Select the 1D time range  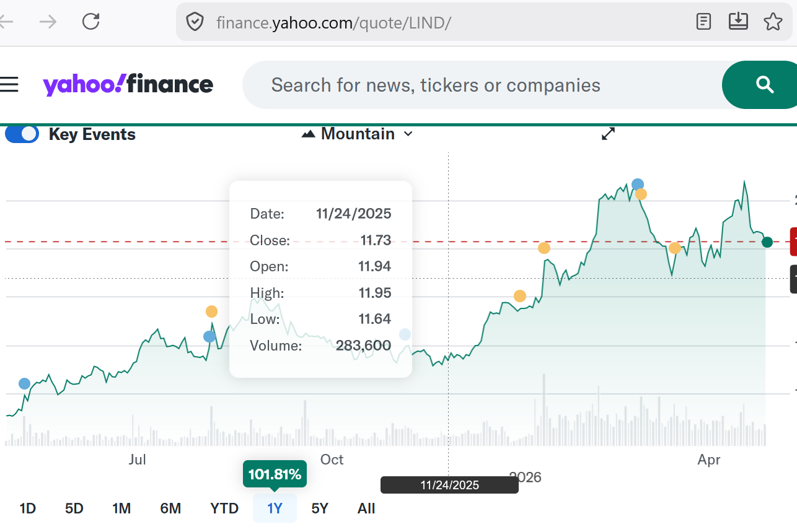point(27,508)
